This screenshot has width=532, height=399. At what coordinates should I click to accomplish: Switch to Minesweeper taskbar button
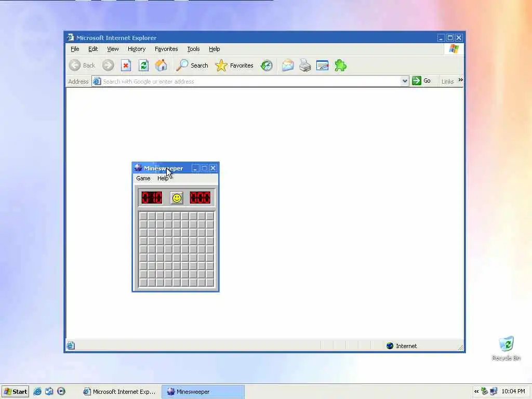[203, 392]
